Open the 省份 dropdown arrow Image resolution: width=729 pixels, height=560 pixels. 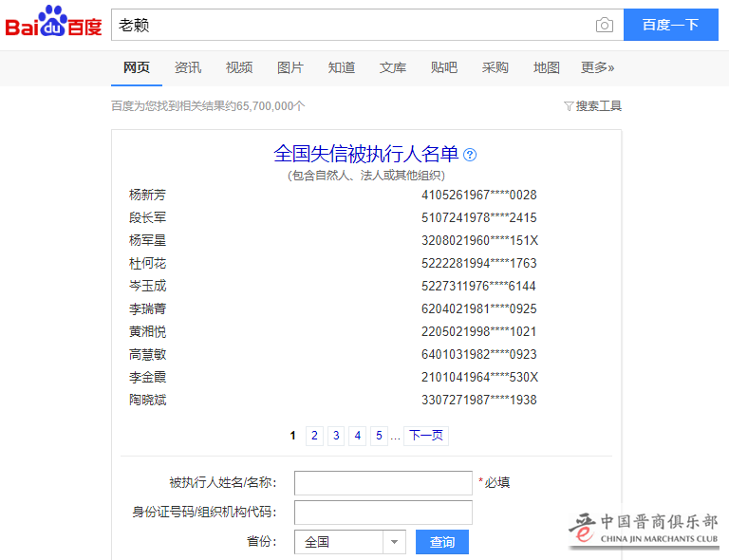tap(395, 542)
